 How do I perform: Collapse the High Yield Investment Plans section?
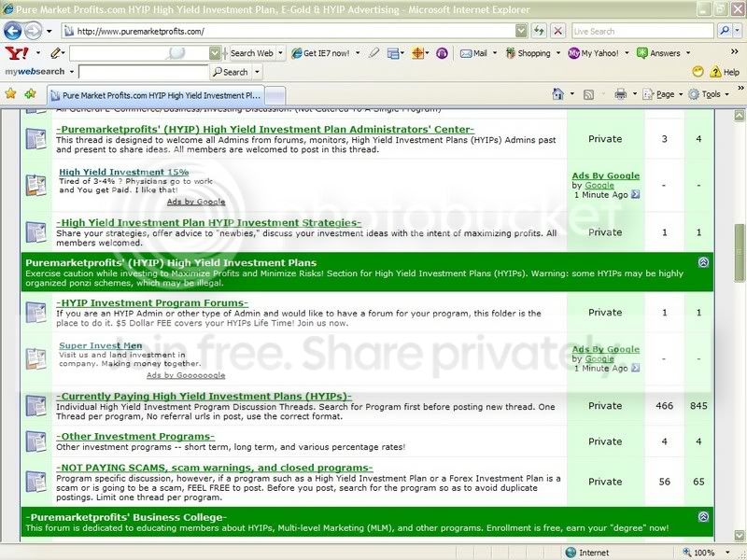[703, 262]
